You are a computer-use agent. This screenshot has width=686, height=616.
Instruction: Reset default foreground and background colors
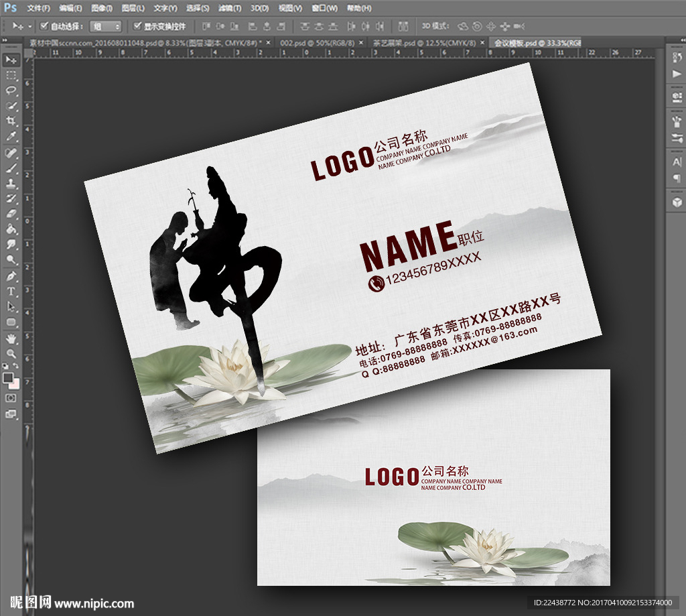coord(5,365)
